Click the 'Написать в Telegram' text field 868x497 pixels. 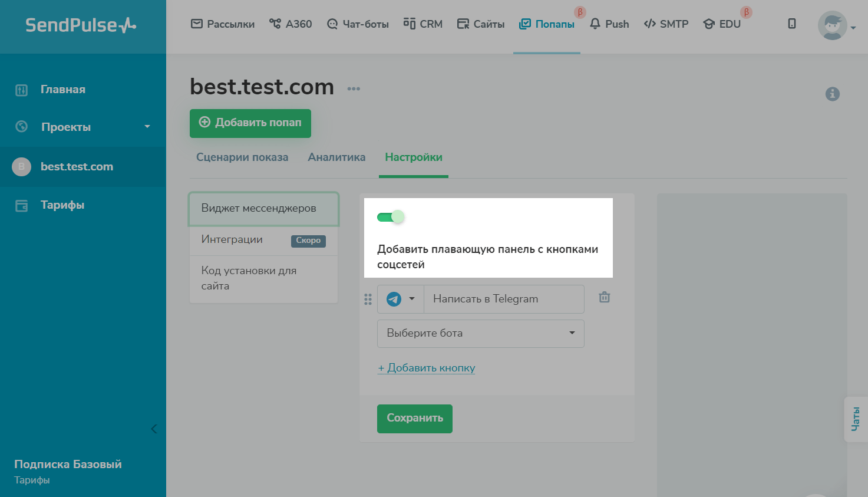(504, 299)
